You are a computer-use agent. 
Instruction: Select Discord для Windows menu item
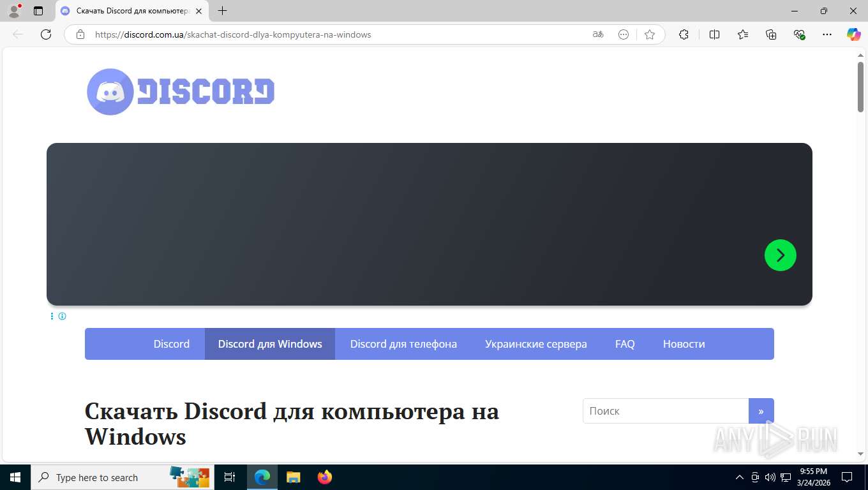point(270,344)
